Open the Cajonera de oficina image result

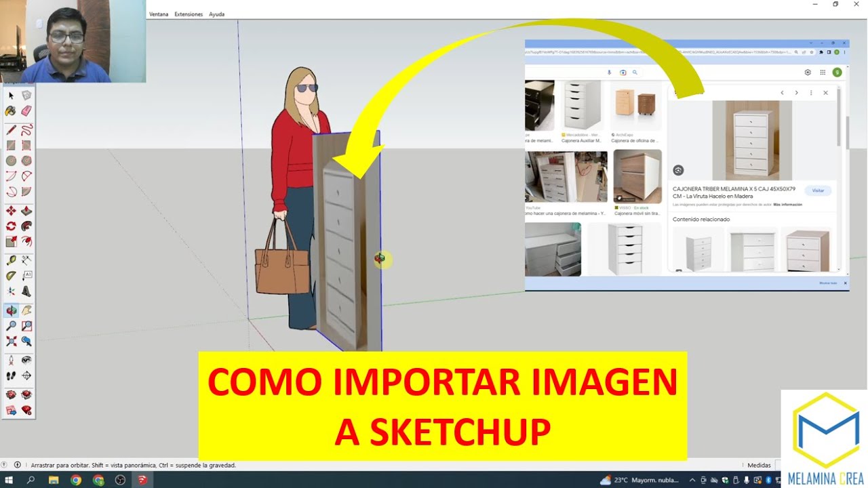coord(636,106)
